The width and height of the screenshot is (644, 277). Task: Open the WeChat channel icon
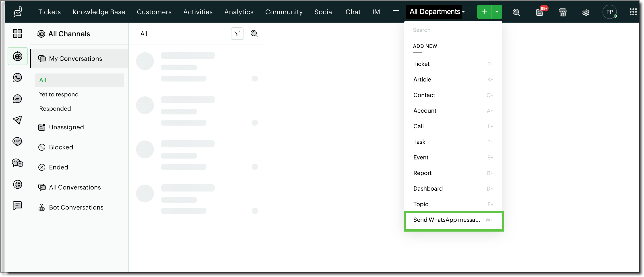click(17, 163)
